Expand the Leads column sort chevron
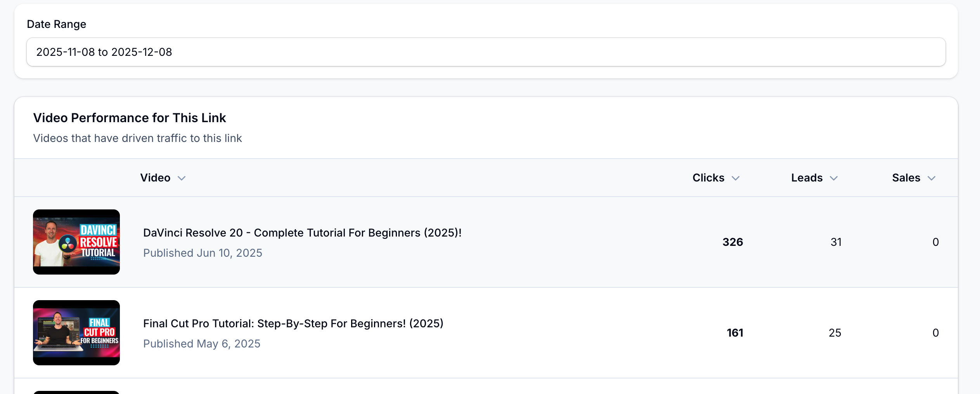The image size is (980, 394). click(x=834, y=178)
